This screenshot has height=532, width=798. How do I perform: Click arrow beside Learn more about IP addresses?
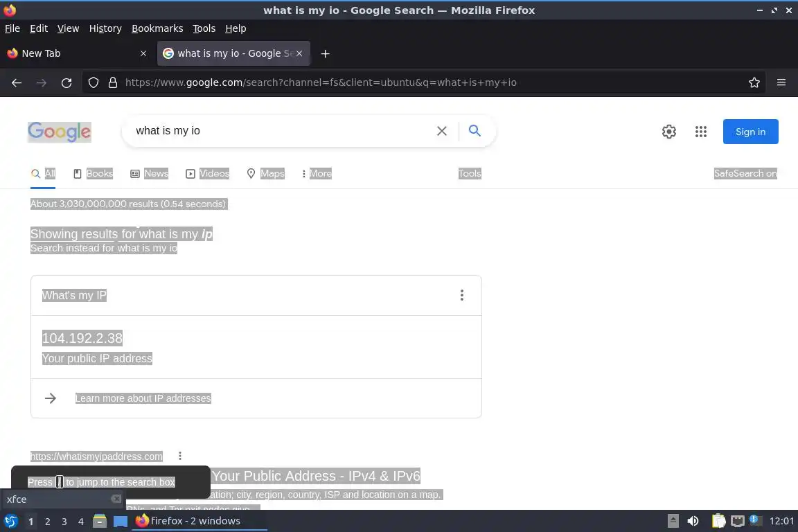coord(51,398)
